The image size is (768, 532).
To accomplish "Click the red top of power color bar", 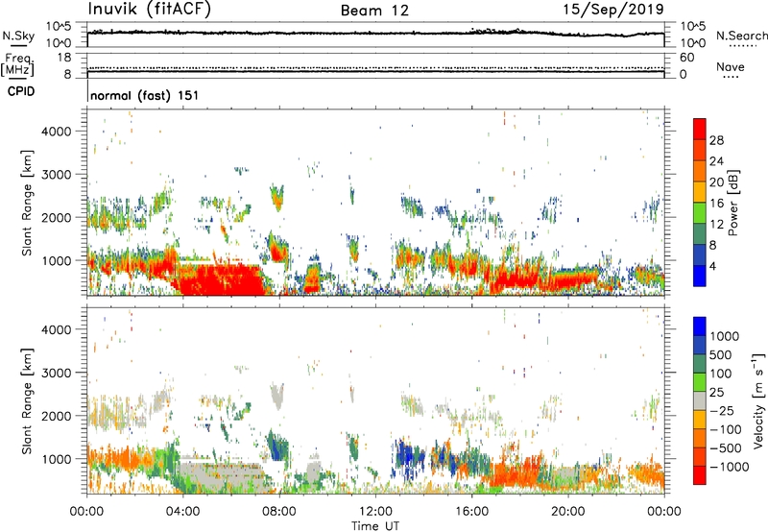I will [700, 129].
